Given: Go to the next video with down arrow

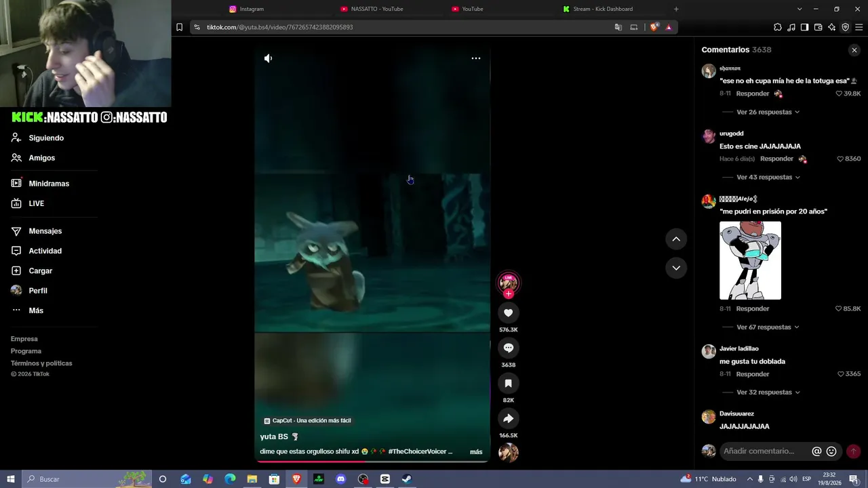Looking at the screenshot, I should [x=676, y=268].
